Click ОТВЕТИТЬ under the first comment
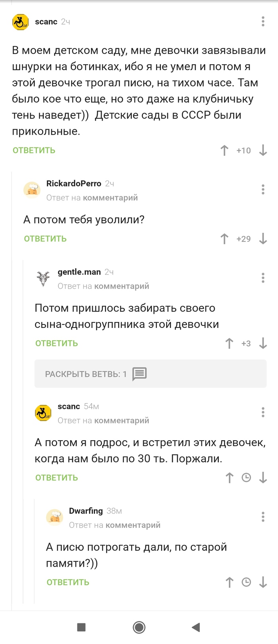The width and height of the screenshot is (278, 644). tap(34, 150)
